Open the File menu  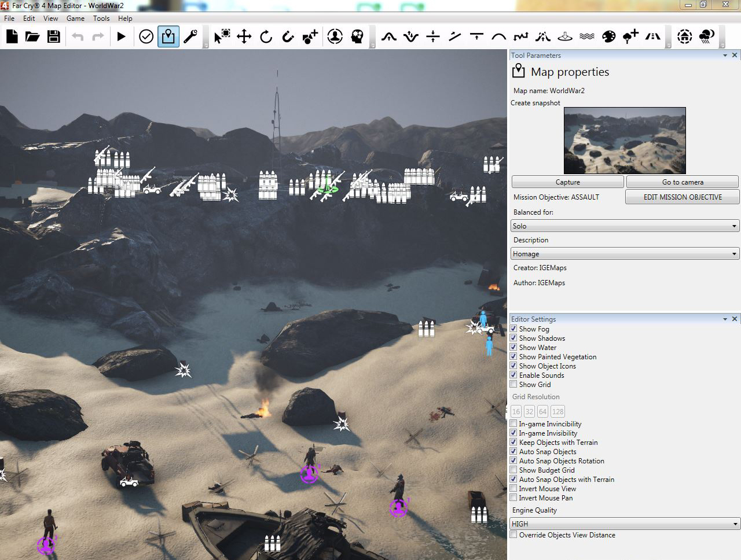point(9,19)
